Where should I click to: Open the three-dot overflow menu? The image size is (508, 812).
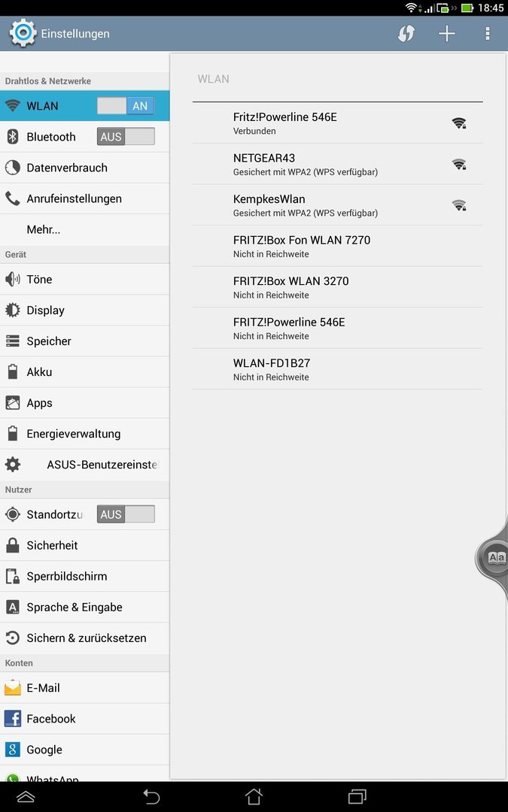point(487,34)
